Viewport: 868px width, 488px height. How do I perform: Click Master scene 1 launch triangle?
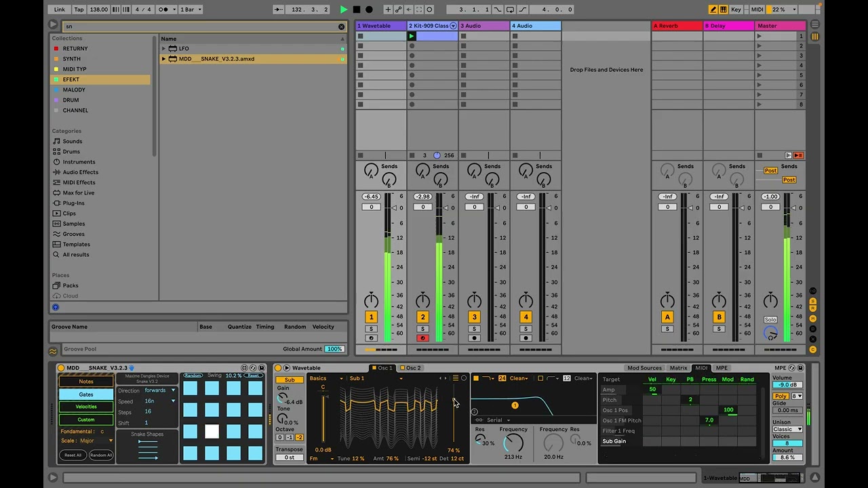point(759,36)
